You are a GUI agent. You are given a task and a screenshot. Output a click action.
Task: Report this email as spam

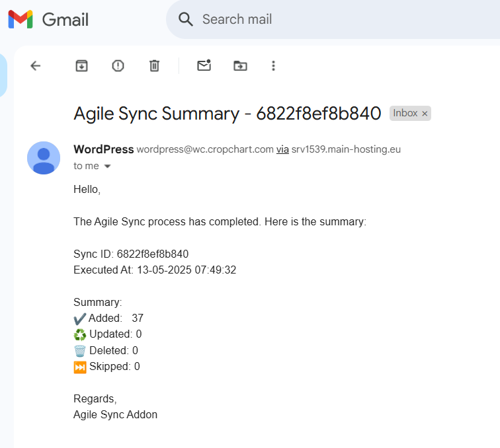pyautogui.click(x=118, y=66)
